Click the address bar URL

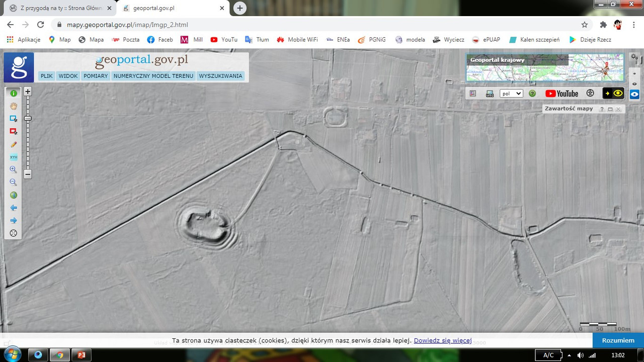coord(127,25)
